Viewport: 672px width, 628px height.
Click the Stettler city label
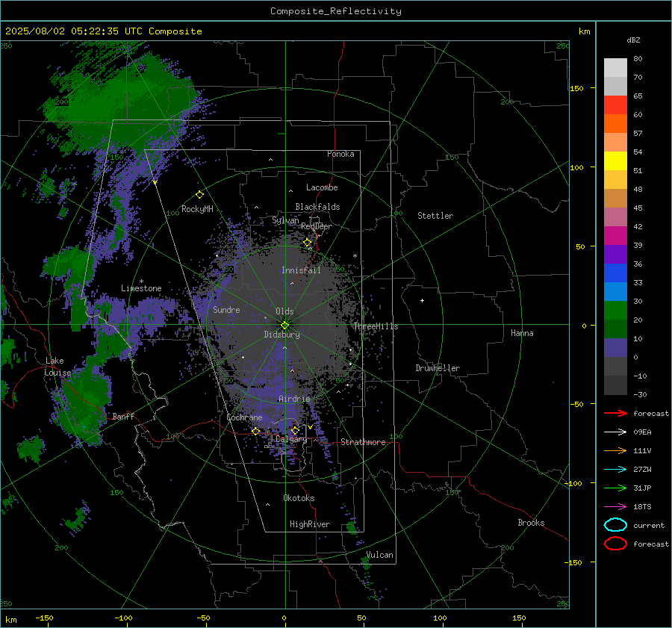point(435,216)
